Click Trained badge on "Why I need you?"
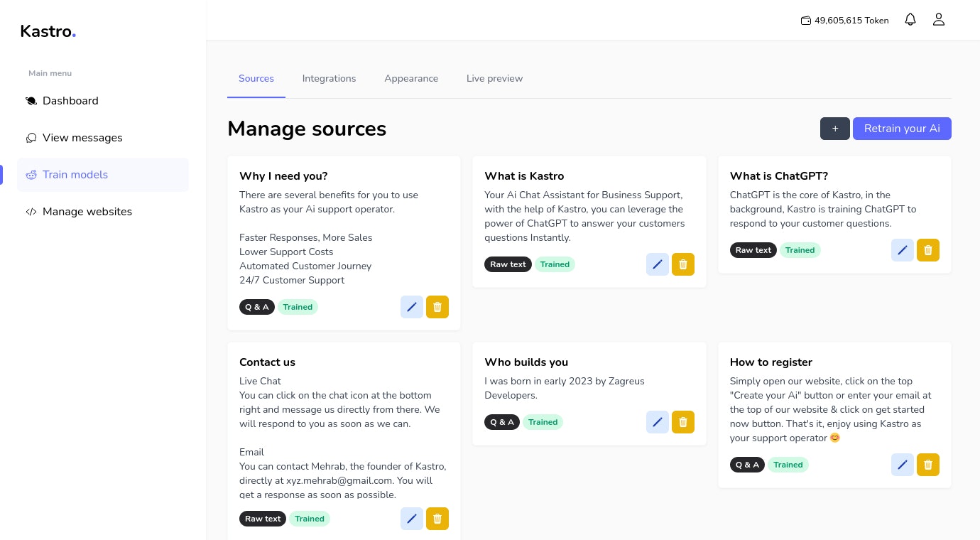This screenshot has height=540, width=980. coord(298,307)
